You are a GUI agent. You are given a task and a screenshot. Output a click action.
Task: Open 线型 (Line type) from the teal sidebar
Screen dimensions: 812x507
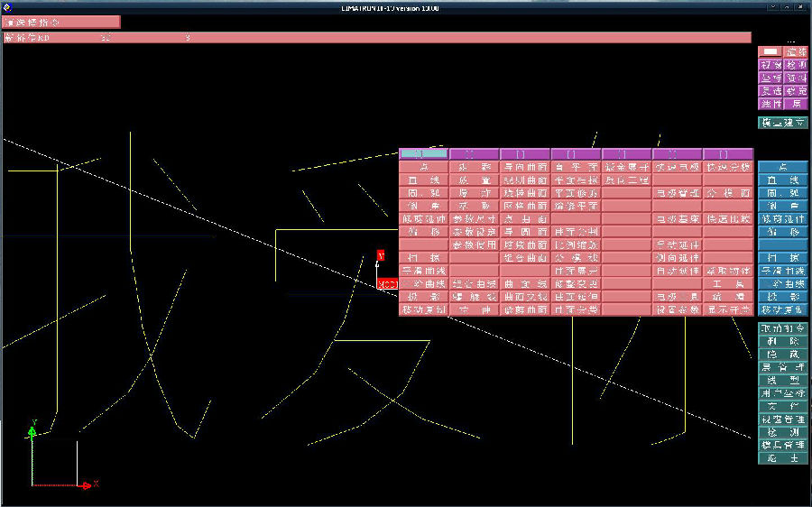tap(782, 381)
